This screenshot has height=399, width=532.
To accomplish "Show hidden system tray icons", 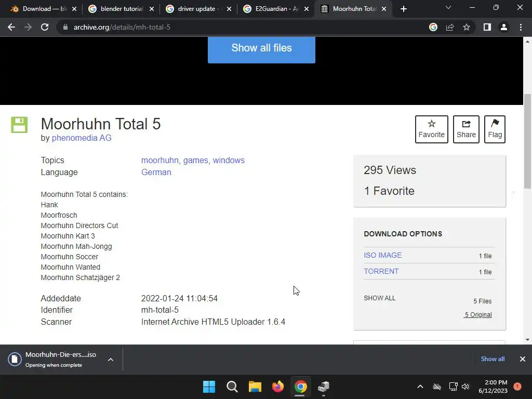I will (420, 387).
